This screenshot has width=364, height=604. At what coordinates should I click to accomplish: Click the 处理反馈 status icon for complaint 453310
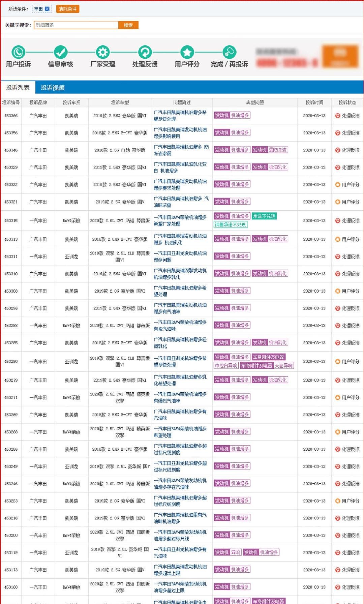tap(337, 274)
